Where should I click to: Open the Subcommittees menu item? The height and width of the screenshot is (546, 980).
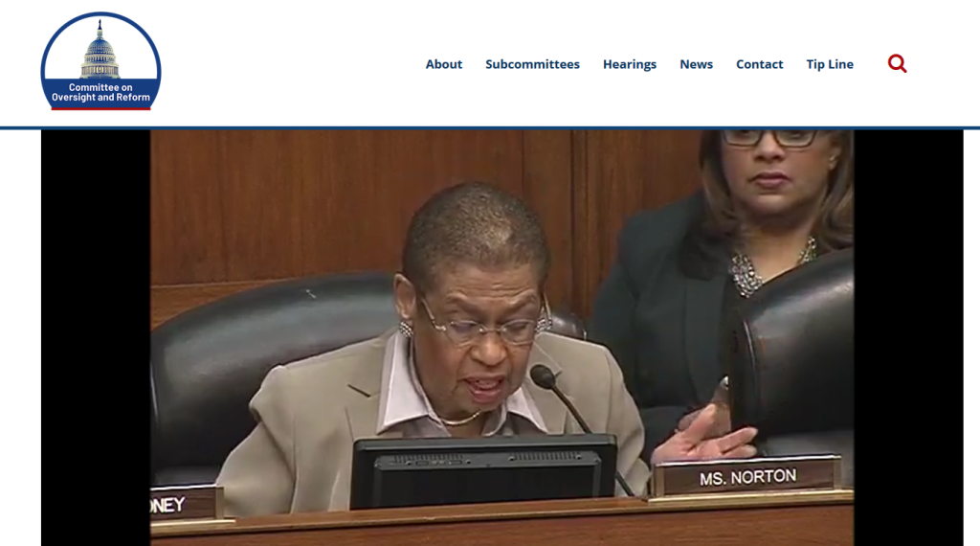click(532, 64)
